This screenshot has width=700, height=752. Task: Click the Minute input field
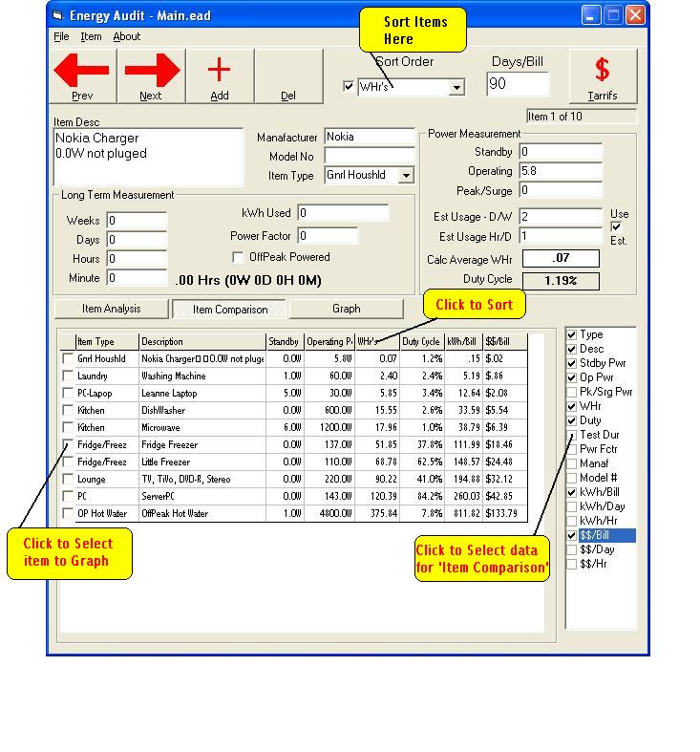coord(137,278)
